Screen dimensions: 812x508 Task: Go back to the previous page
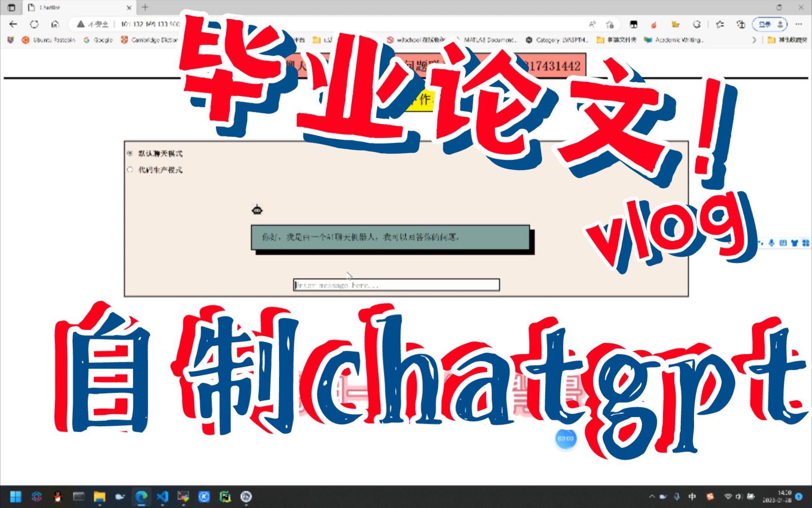coord(13,24)
